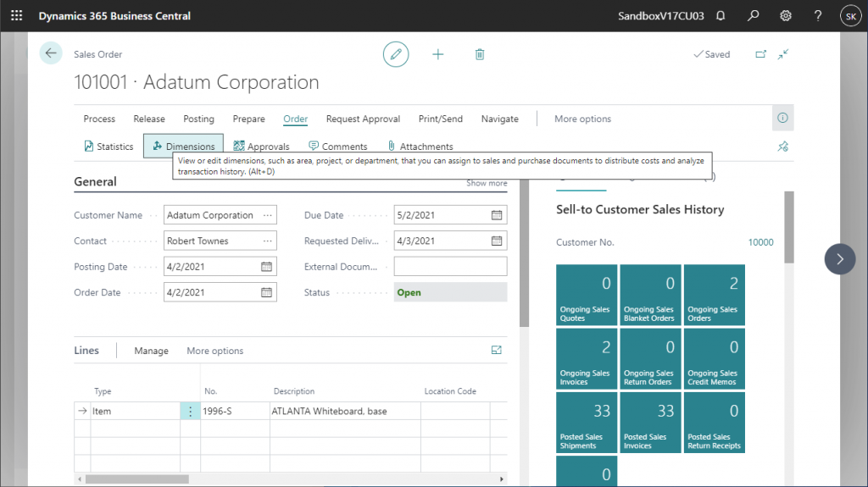Delete the order with trash icon
The width and height of the screenshot is (868, 487).
click(x=480, y=54)
